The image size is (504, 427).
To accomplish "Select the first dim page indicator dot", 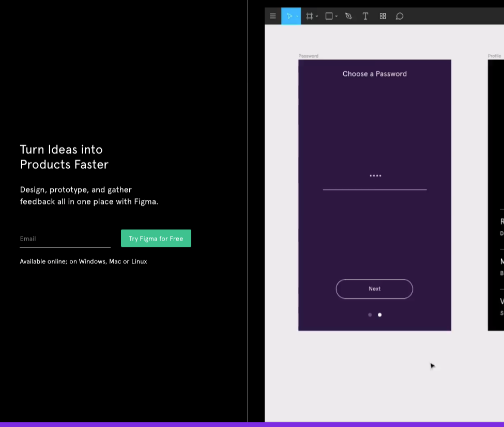I will pyautogui.click(x=370, y=314).
